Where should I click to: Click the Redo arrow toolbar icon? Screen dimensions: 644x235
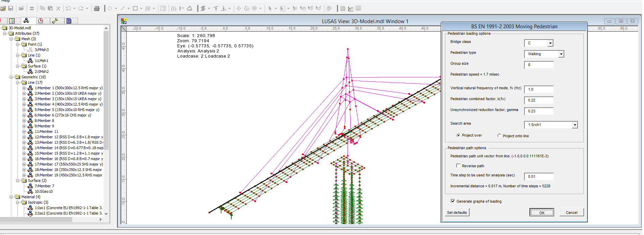pyautogui.click(x=81, y=9)
